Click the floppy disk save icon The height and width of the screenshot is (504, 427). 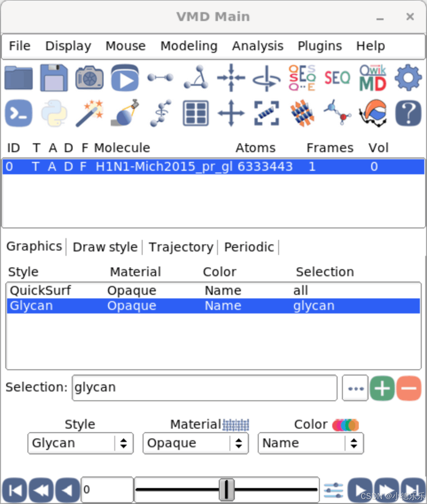point(54,78)
